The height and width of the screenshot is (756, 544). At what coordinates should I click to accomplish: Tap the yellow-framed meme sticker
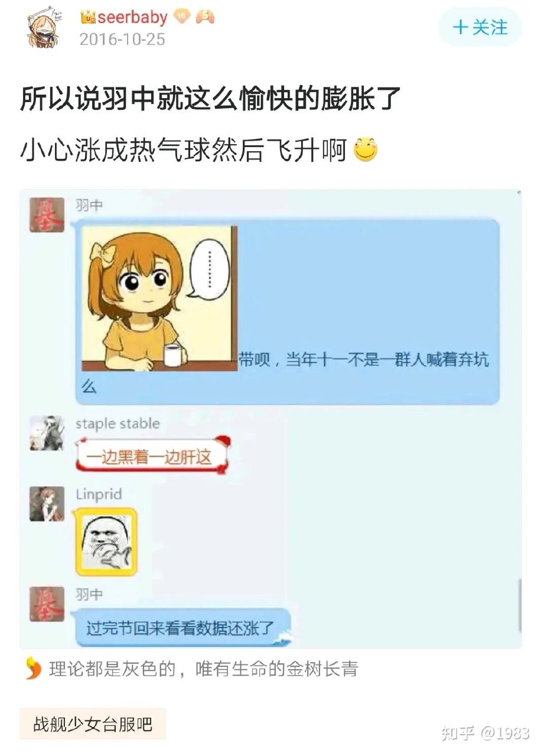pyautogui.click(x=106, y=542)
